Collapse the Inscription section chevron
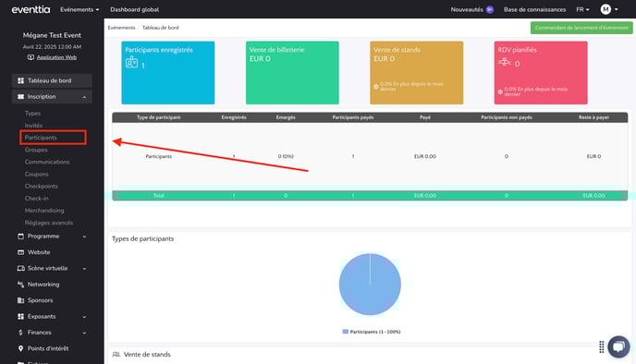 (84, 97)
